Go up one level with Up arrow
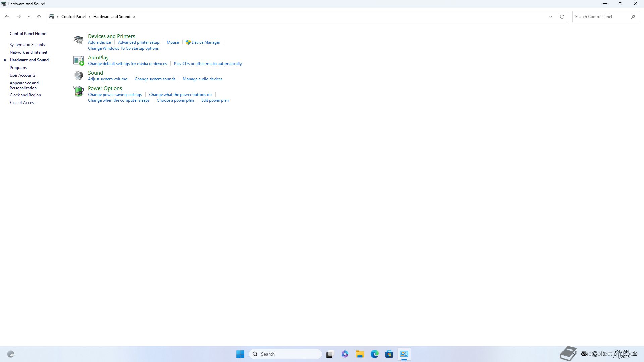Screen dimensions: 644x362 click(x=39, y=17)
